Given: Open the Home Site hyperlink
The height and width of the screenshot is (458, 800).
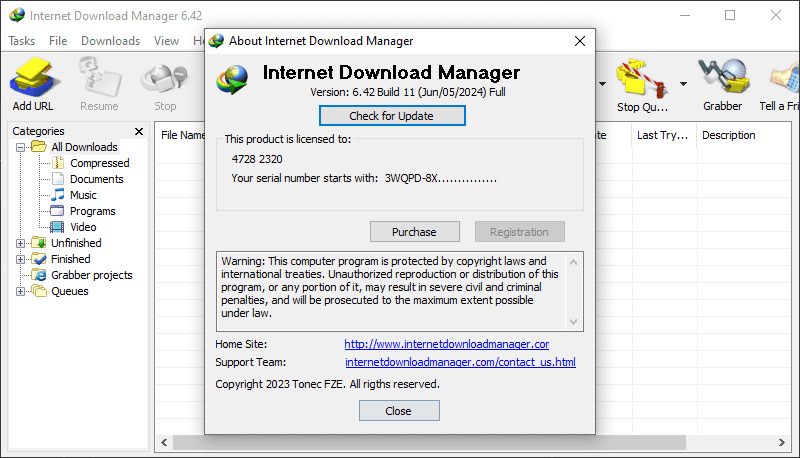Looking at the screenshot, I should [446, 344].
